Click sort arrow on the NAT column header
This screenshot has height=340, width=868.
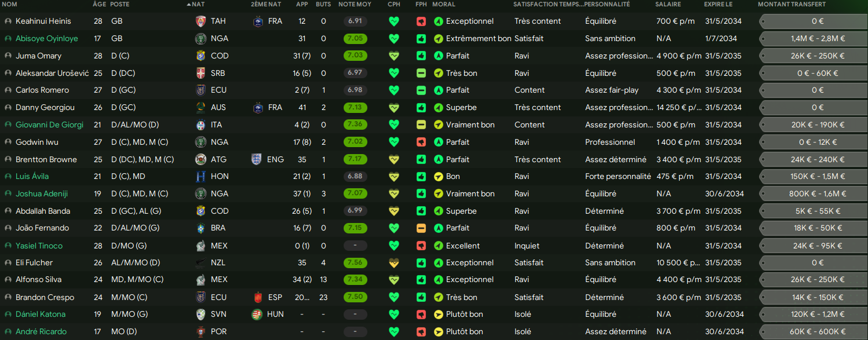[189, 5]
